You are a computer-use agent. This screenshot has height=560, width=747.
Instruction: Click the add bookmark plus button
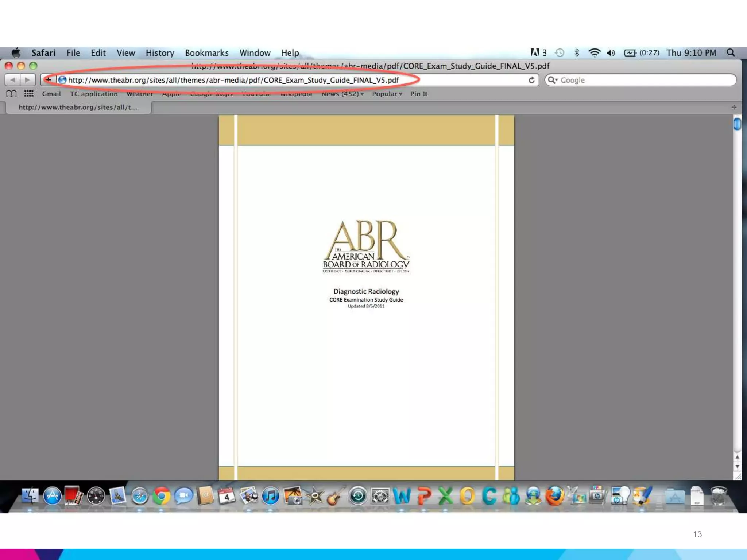pyautogui.click(x=48, y=80)
